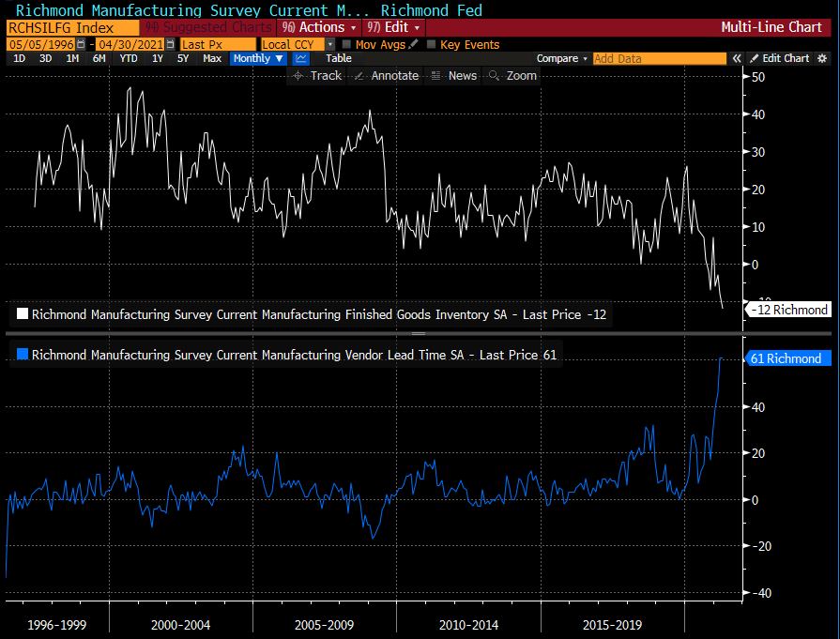Select the 1D time range

pyautogui.click(x=20, y=58)
